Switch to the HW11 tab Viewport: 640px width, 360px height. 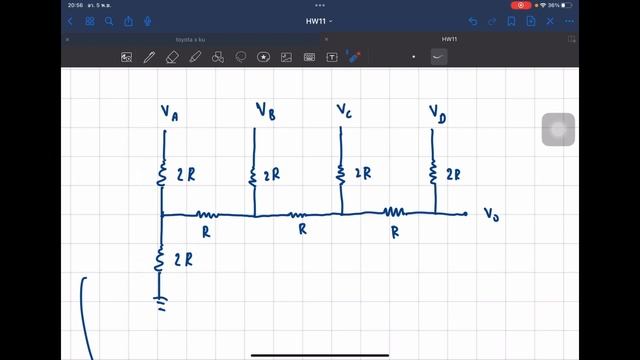(x=449, y=39)
